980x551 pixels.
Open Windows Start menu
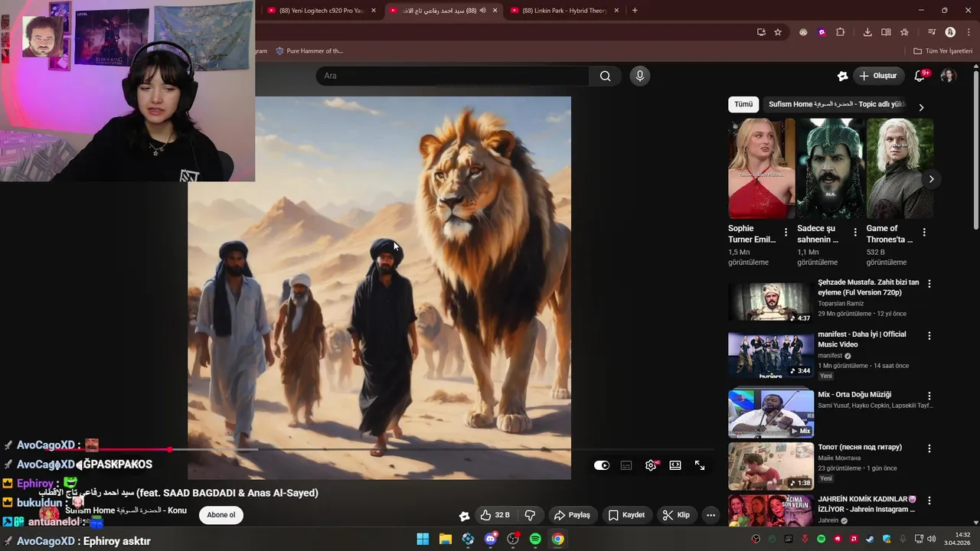tap(423, 539)
